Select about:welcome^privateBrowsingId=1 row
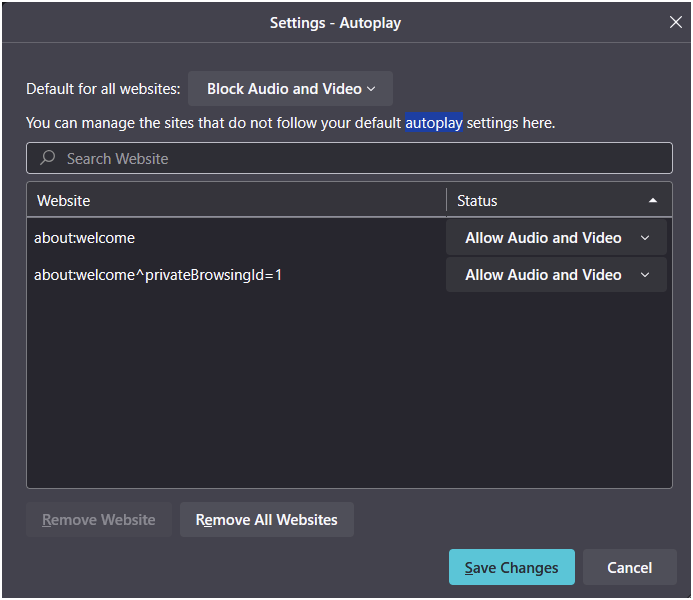Screen dimensions: 693x600 [236, 275]
